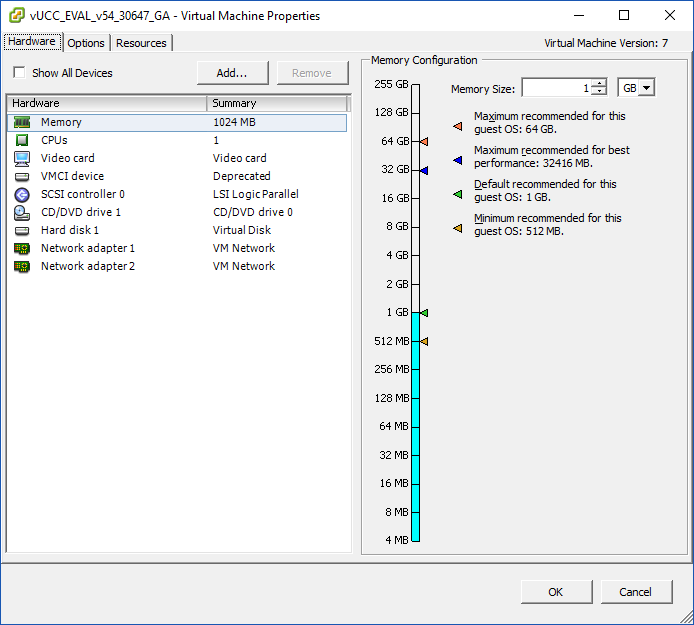694x625 pixels.
Task: Select the CD/DVD drive 1 row label
Action: [x=81, y=212]
